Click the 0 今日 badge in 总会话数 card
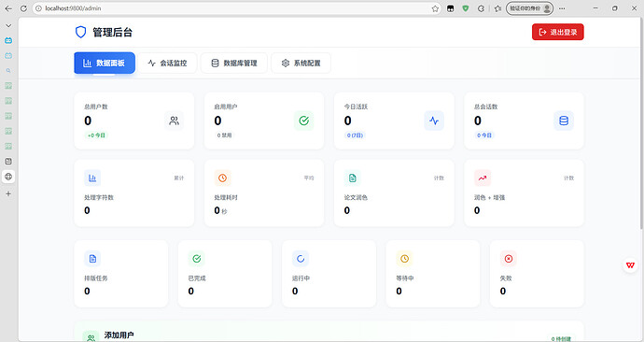 click(484, 135)
